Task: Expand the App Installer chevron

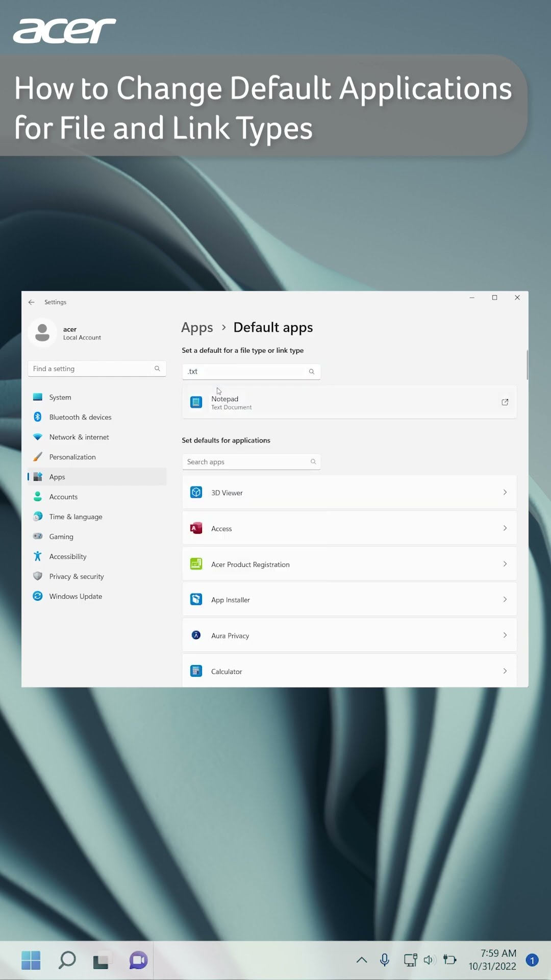Action: pyautogui.click(x=505, y=600)
